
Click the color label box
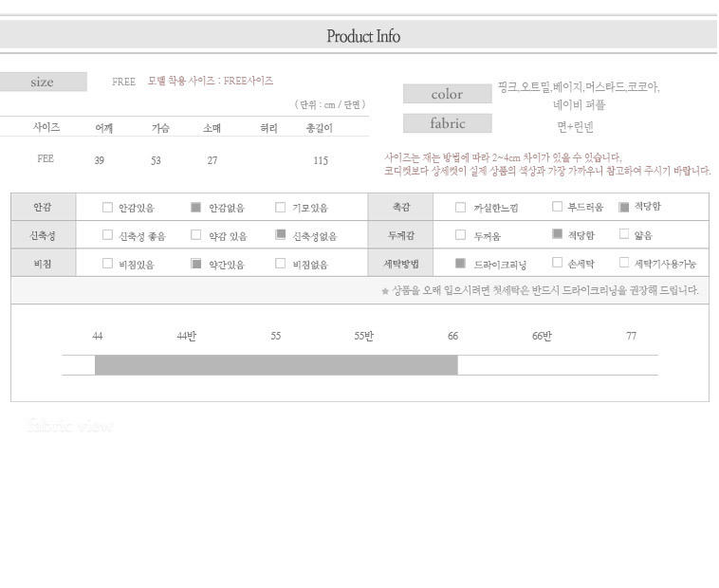pyautogui.click(x=447, y=94)
